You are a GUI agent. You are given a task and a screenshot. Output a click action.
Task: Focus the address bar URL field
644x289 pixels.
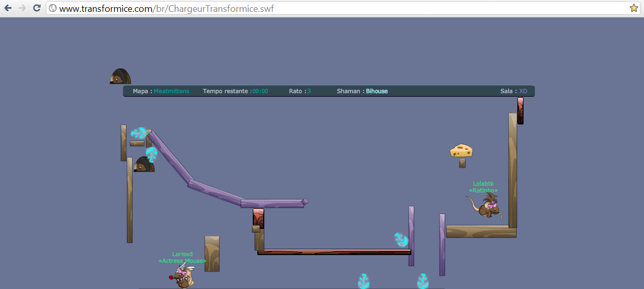click(x=342, y=8)
